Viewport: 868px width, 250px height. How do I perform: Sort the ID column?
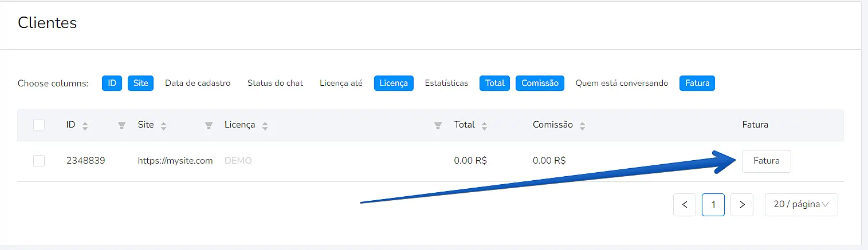point(85,125)
